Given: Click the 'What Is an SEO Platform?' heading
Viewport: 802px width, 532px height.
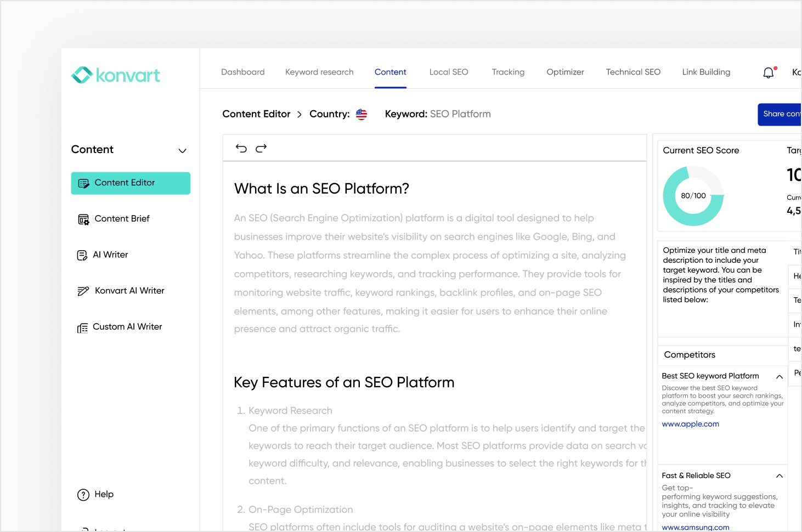Looking at the screenshot, I should [321, 189].
